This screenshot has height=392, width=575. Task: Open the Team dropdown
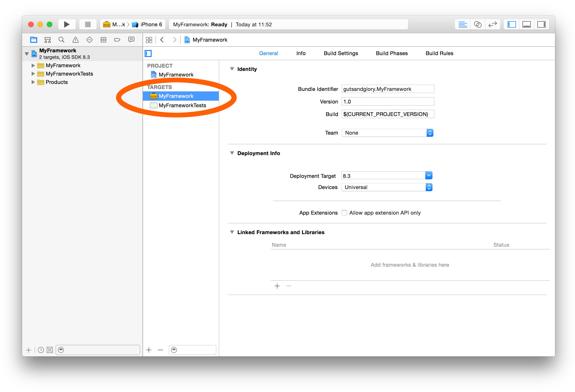[x=387, y=133]
